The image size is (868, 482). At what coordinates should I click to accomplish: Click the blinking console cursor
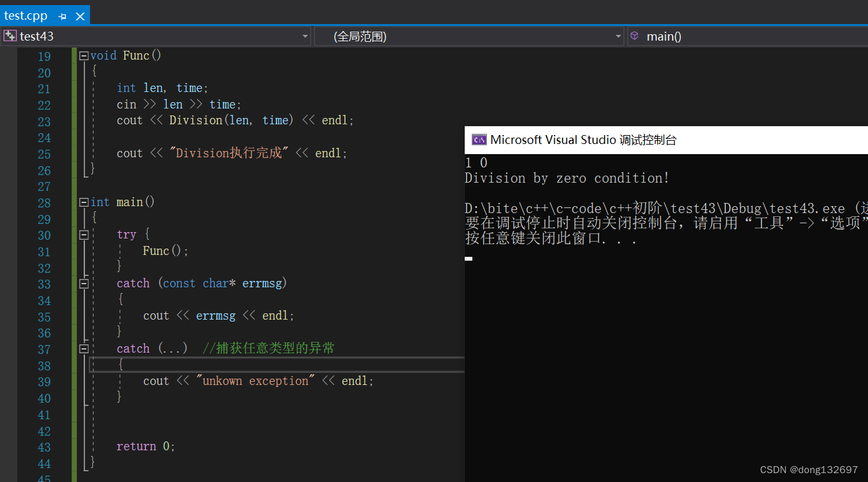(469, 259)
